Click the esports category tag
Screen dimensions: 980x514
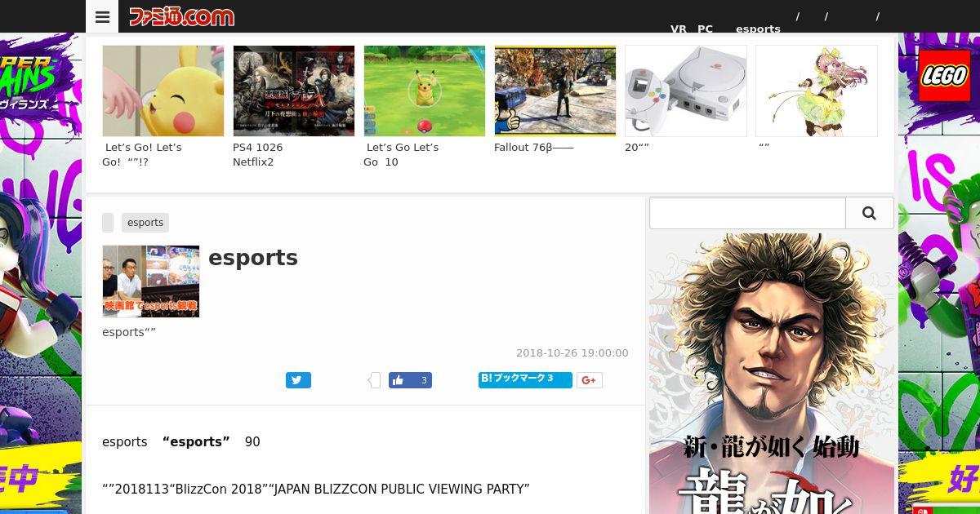click(145, 223)
